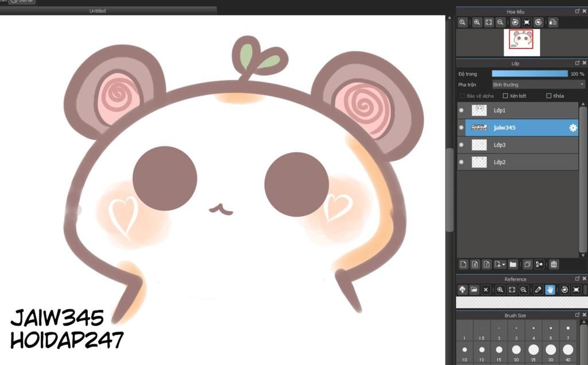588x365 pixels.
Task: Duplicate the selected layer
Action: pos(527,264)
